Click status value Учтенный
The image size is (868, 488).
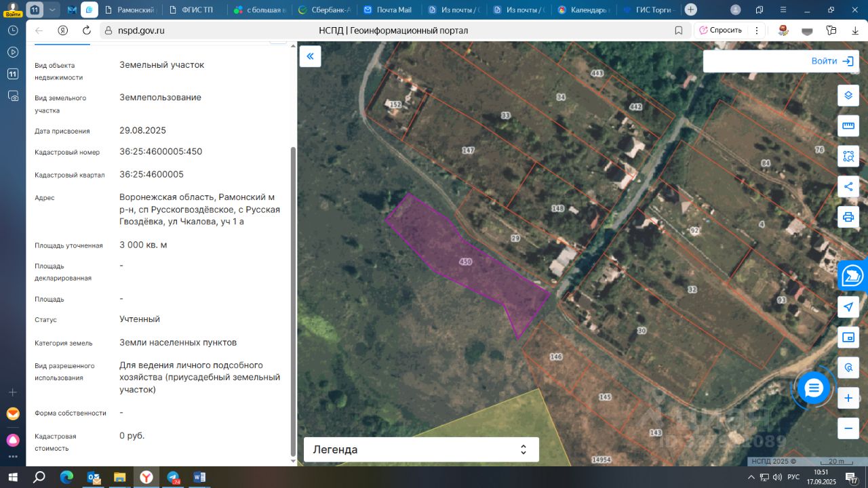[x=140, y=319]
